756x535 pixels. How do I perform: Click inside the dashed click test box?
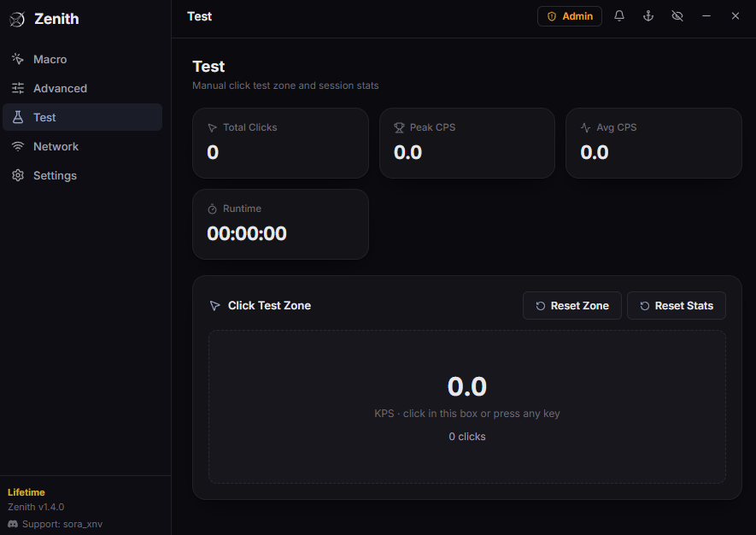[x=466, y=407]
